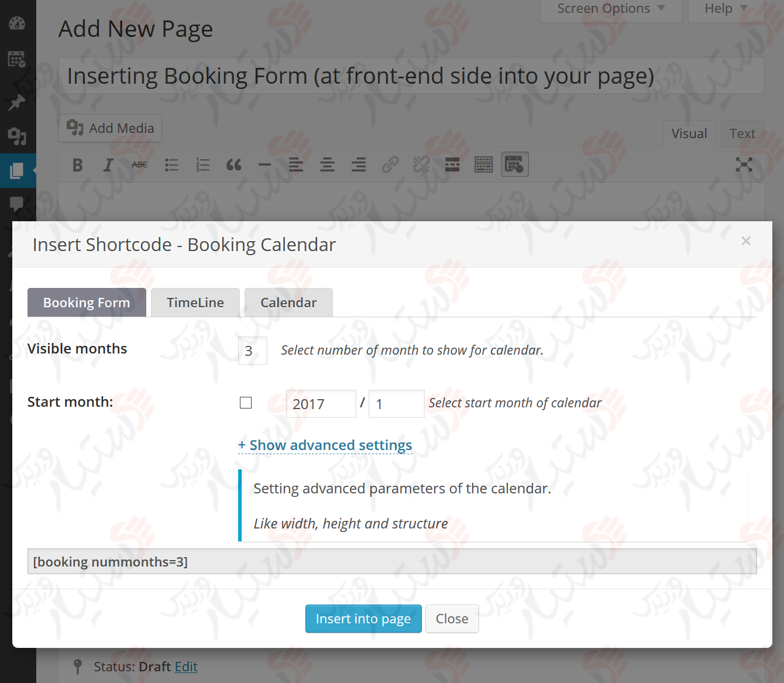Switch editor to Text tab
This screenshot has height=683, width=784.
coord(742,133)
